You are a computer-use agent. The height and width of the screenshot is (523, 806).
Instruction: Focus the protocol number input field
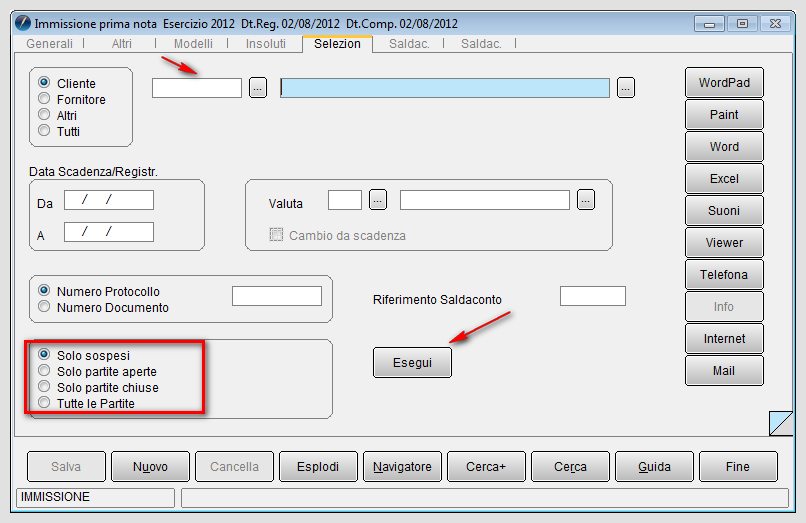click(277, 296)
